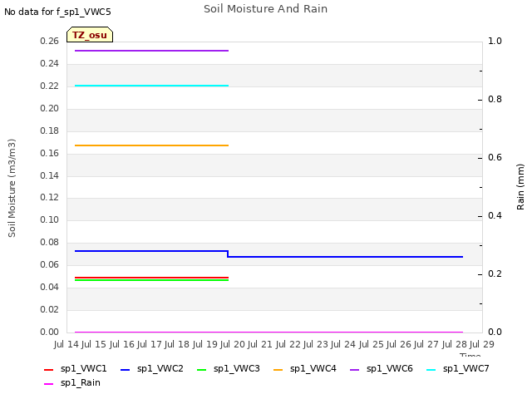This screenshot has height=399, width=532.
Task: Select the sp1_VWC1 legend label
Action: click(83, 368)
